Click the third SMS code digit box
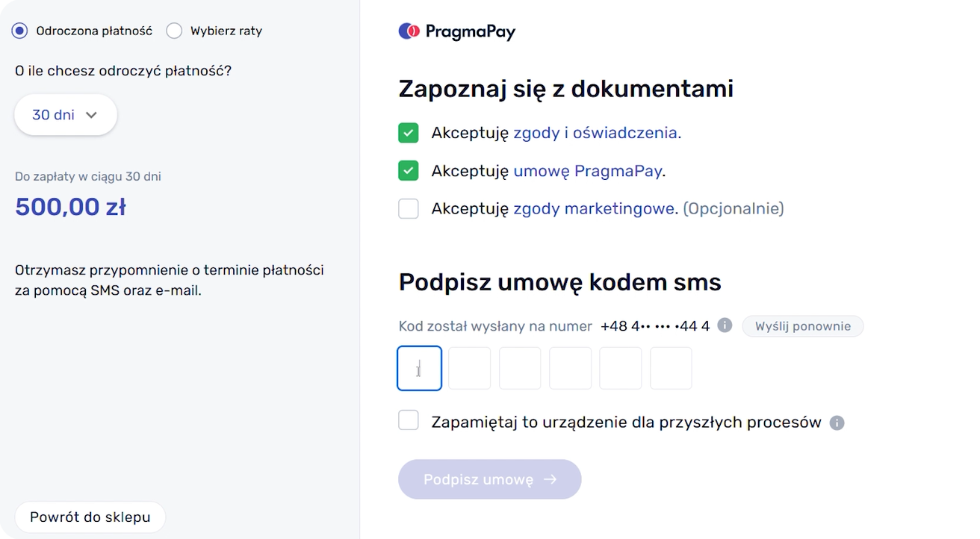Image resolution: width=980 pixels, height=539 pixels. pyautogui.click(x=520, y=368)
